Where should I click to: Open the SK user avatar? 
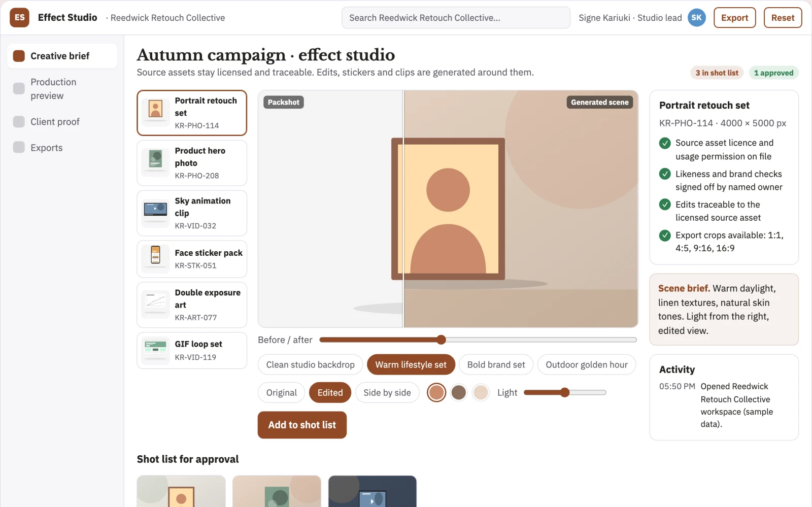(697, 18)
